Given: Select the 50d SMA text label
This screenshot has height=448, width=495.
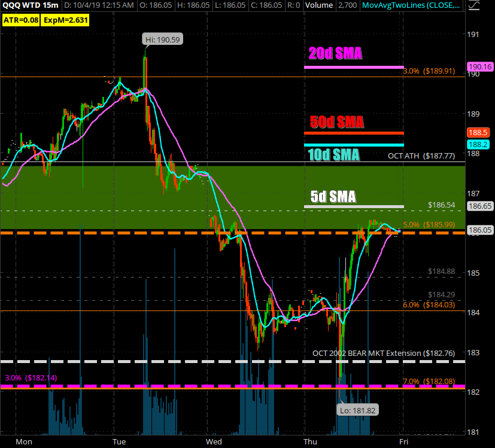Looking at the screenshot, I should 337,123.
